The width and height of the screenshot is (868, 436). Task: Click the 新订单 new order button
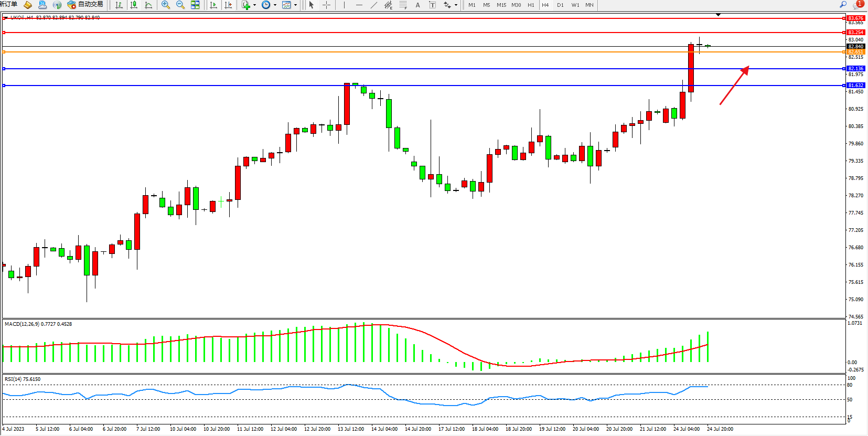(x=8, y=4)
